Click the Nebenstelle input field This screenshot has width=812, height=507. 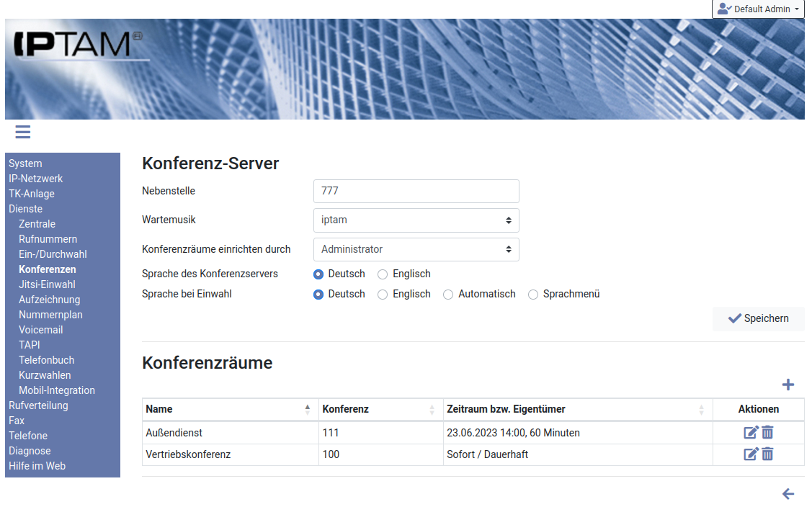coord(416,192)
